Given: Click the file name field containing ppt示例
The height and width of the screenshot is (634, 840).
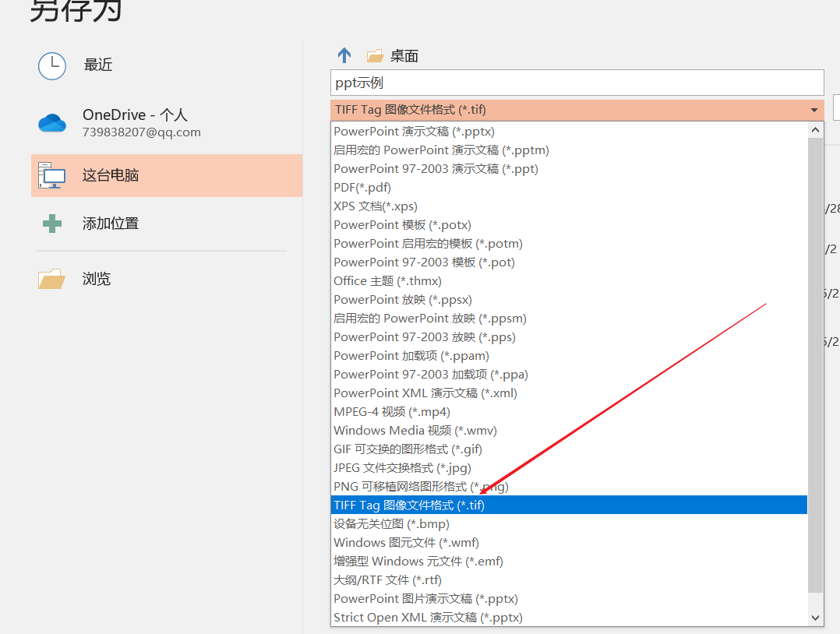Looking at the screenshot, I should point(577,83).
